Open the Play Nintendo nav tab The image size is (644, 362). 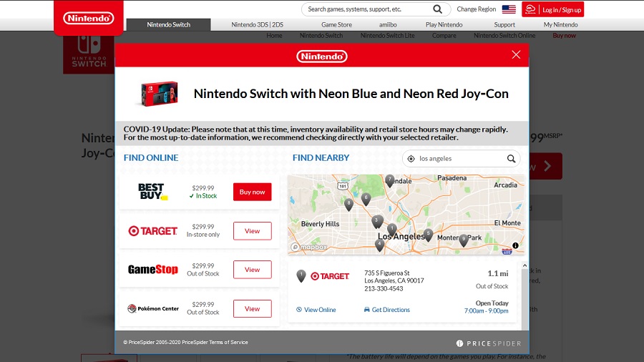point(444,24)
